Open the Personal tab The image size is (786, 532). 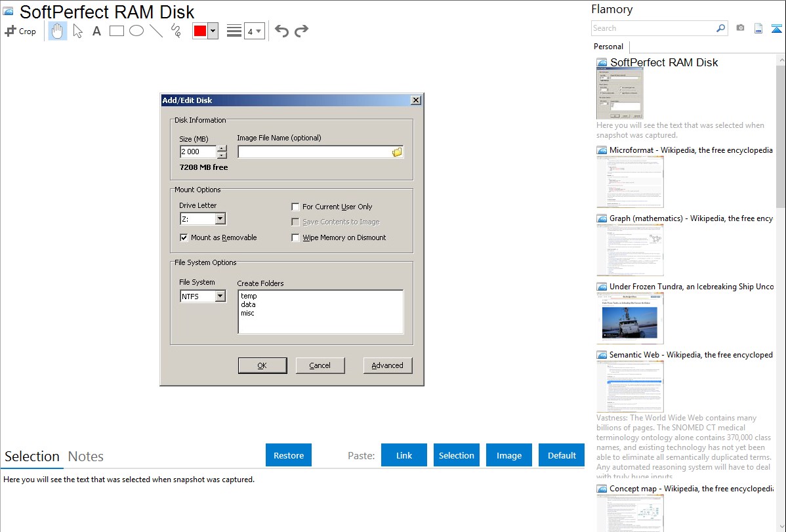[609, 47]
